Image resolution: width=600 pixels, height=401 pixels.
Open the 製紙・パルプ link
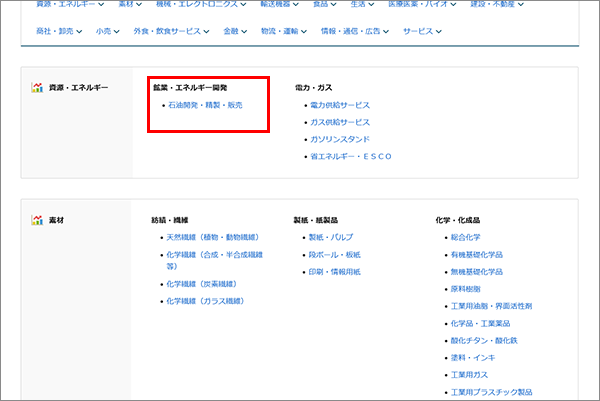click(x=331, y=237)
